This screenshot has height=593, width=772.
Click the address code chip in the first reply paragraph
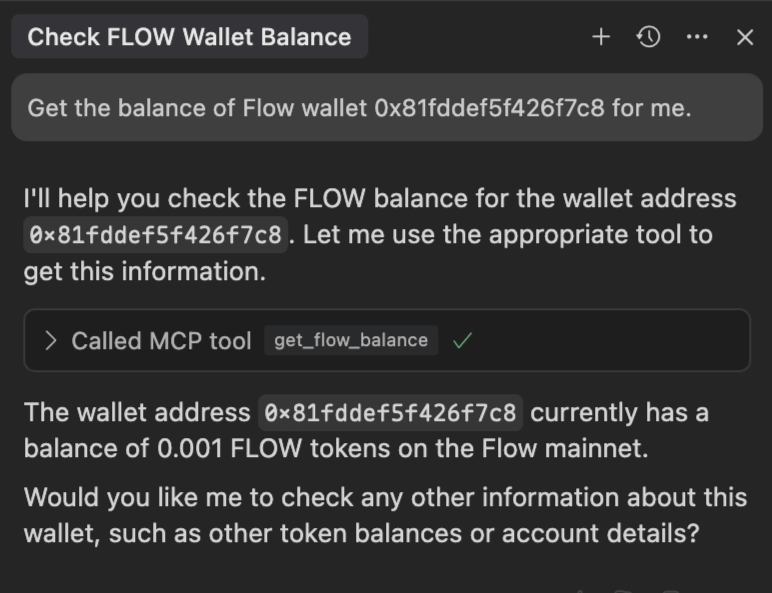click(x=156, y=235)
